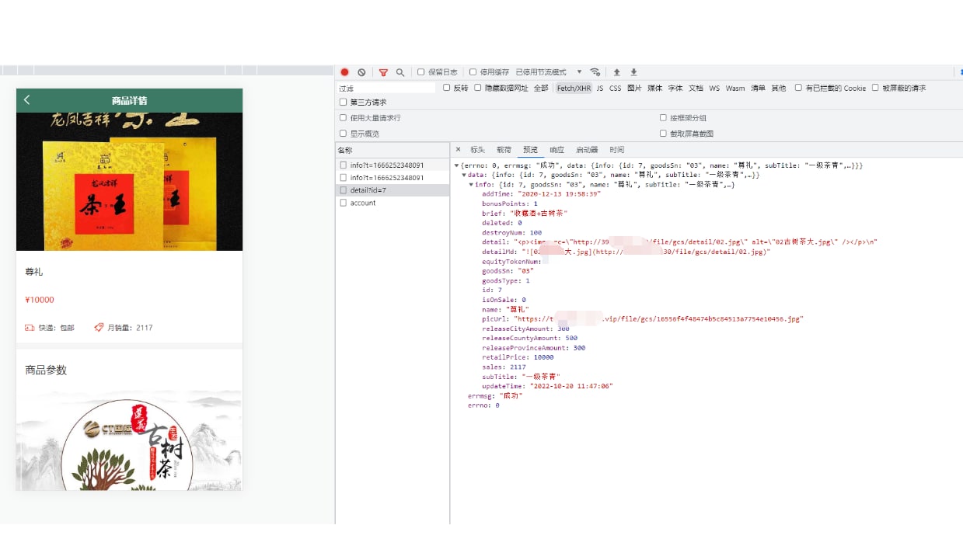Filter by 其他 requests
The image size is (963, 560).
click(x=778, y=89)
